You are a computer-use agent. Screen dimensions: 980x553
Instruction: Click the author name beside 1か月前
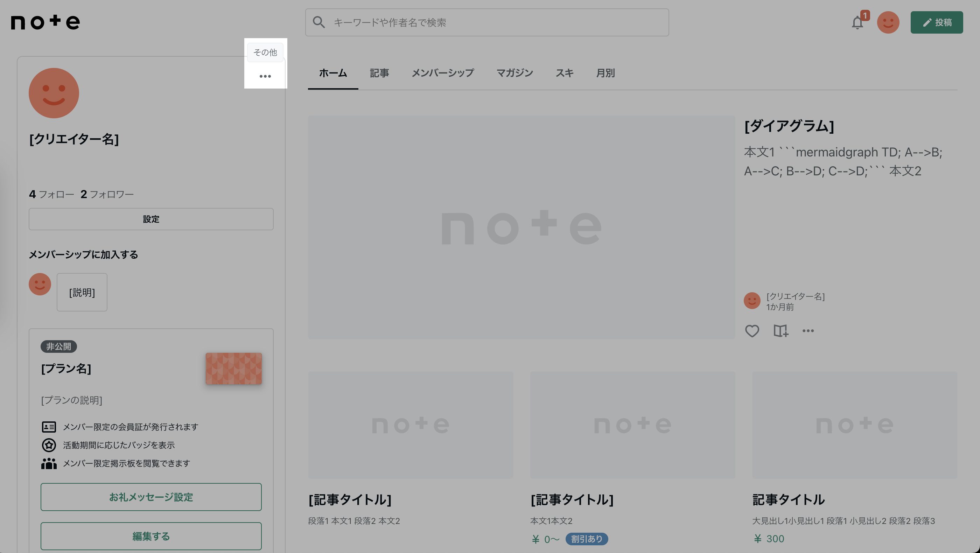pyautogui.click(x=795, y=296)
